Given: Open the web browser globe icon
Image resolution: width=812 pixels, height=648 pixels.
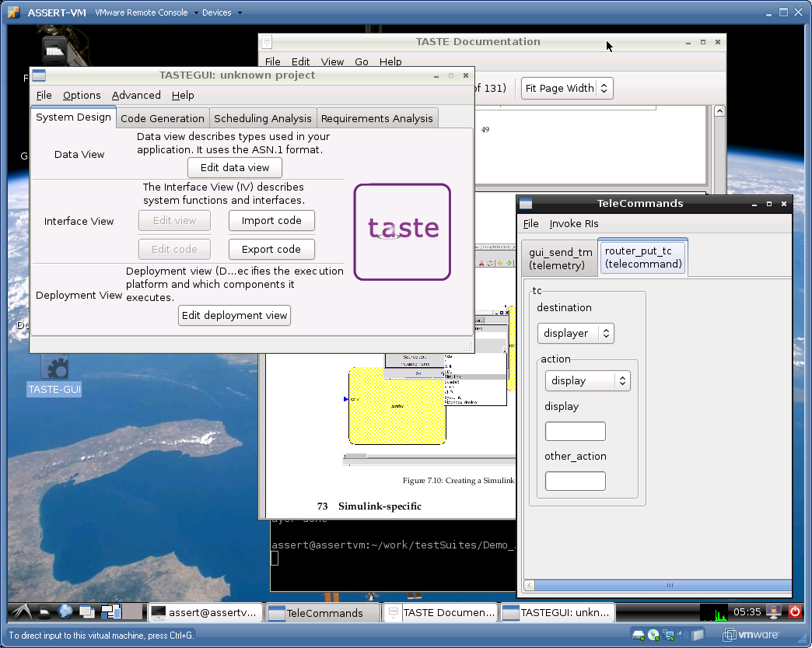Looking at the screenshot, I should pos(65,611).
